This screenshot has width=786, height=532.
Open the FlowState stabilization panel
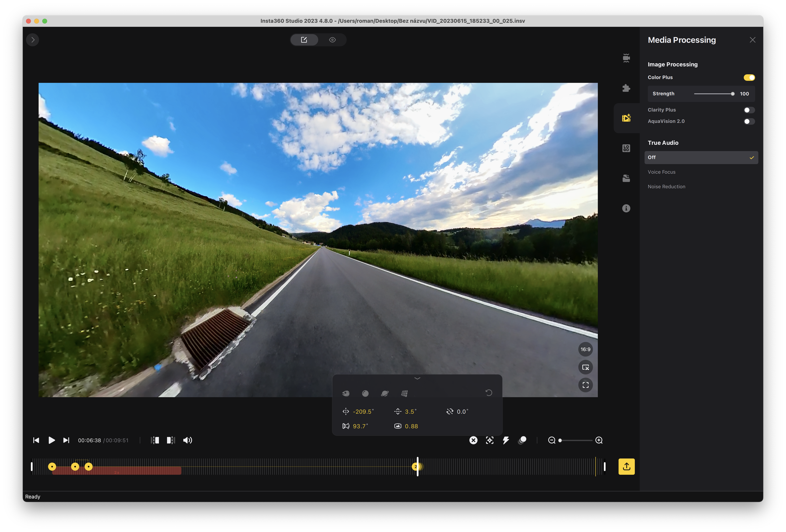[x=626, y=58]
